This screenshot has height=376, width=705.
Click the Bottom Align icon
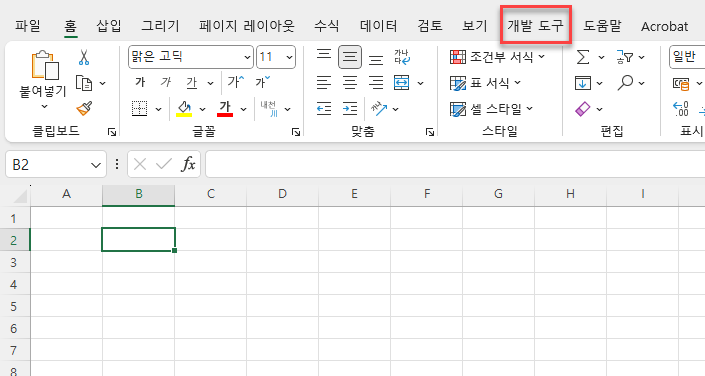[376, 59]
